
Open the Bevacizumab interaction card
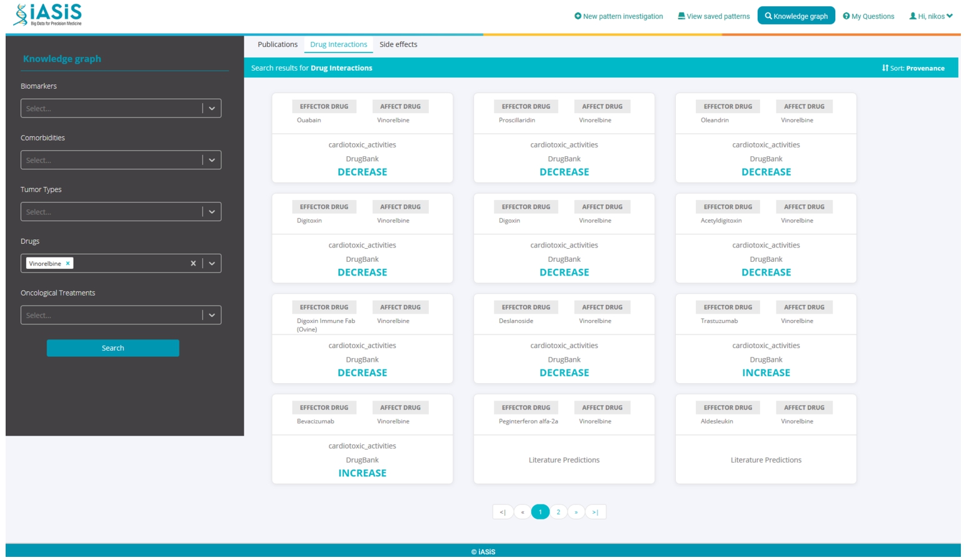coord(363,439)
